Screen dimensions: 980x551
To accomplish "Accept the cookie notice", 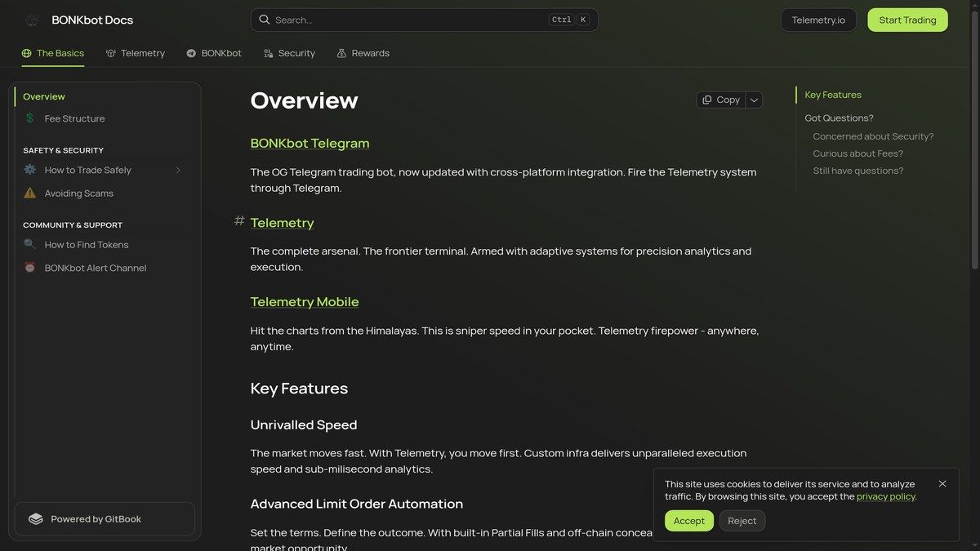I will [688, 520].
